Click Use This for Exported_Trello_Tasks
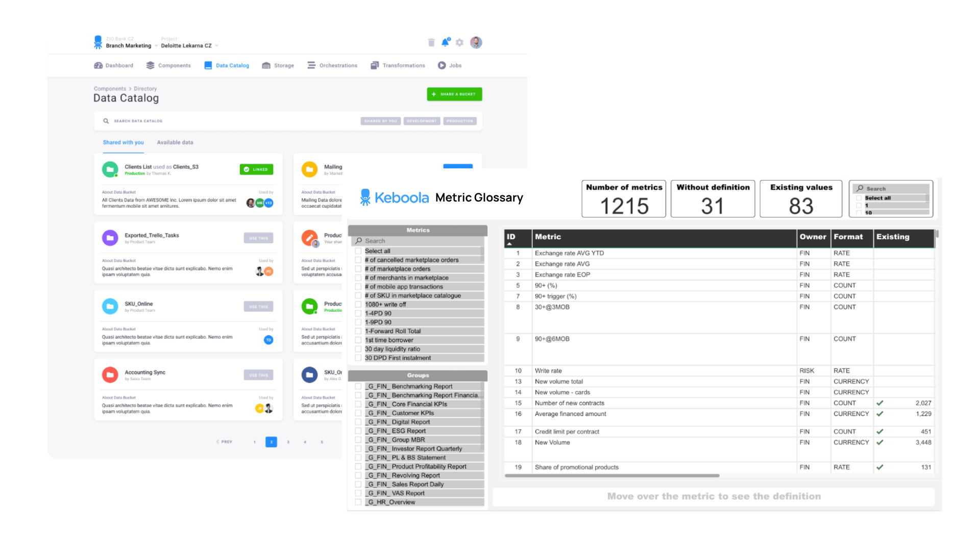This screenshot has width=980, height=551. (x=258, y=238)
